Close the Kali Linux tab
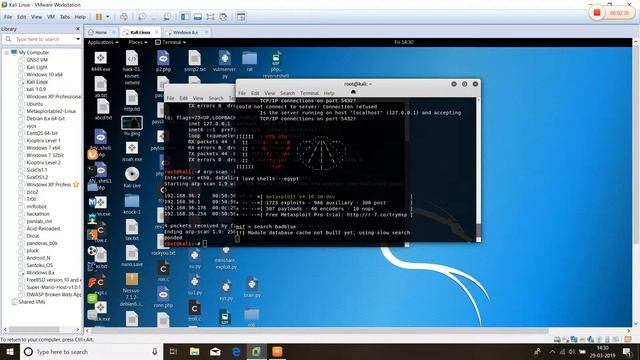Viewport: 640px width, 360px height. coord(156,32)
